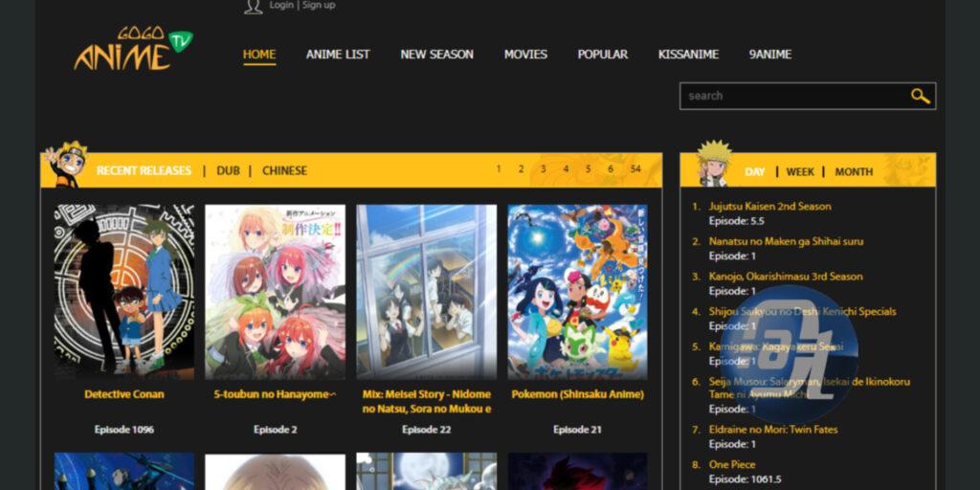Open Eldraine no Mori: Twin Fates
Viewport: 980px width, 490px height.
pos(773,430)
